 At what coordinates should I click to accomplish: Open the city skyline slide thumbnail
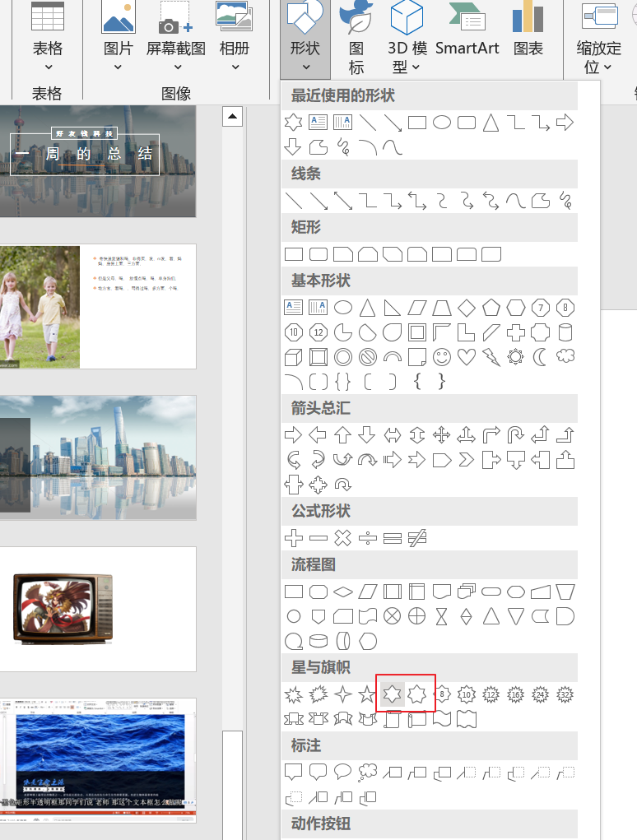97,458
